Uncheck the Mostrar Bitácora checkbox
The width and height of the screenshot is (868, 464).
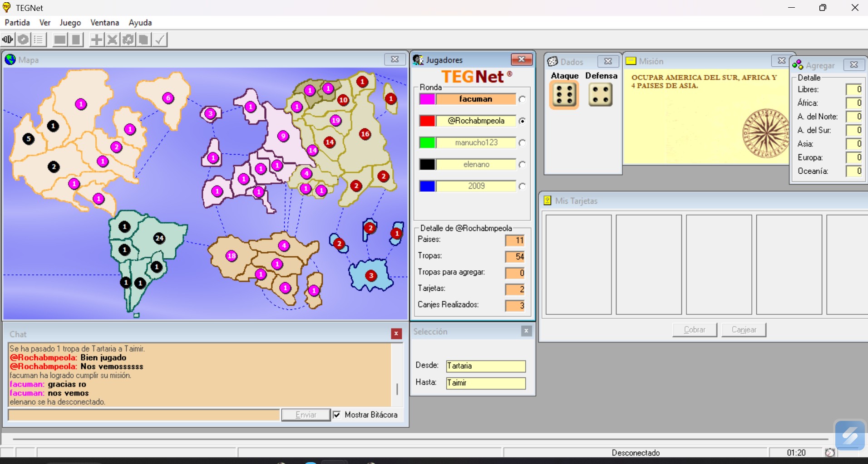click(337, 415)
